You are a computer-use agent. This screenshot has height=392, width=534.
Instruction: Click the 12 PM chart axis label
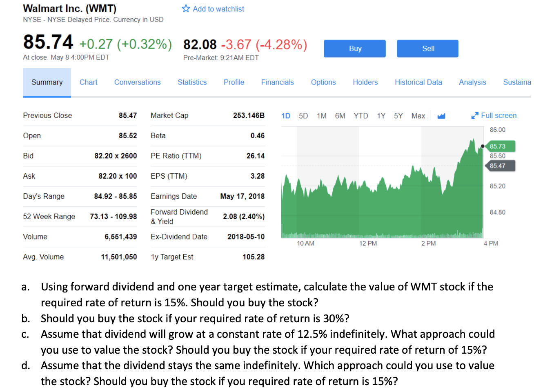pos(368,244)
